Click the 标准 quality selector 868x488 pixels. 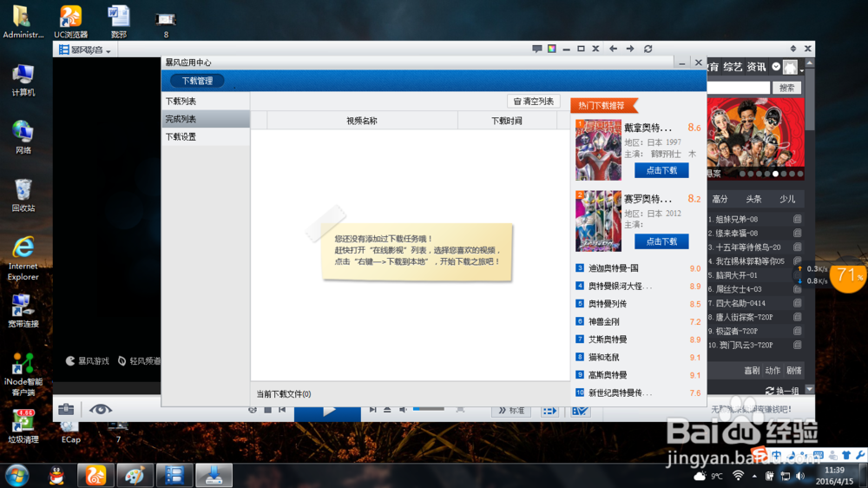[x=511, y=411]
